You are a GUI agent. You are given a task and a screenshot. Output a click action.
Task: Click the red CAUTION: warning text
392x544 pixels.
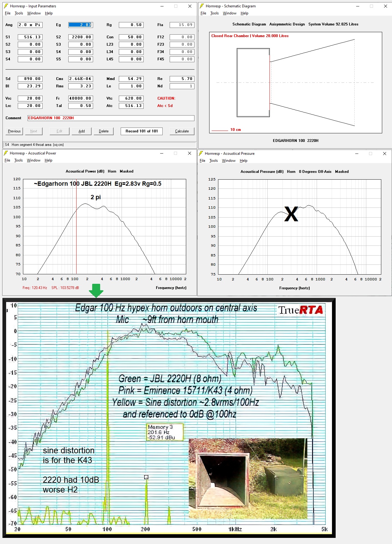pyautogui.click(x=166, y=98)
